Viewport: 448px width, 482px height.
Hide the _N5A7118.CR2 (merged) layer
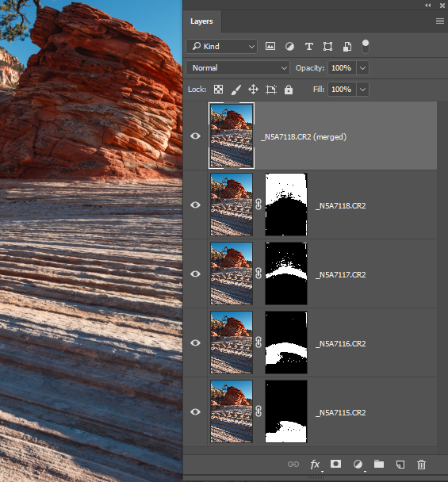[195, 136]
